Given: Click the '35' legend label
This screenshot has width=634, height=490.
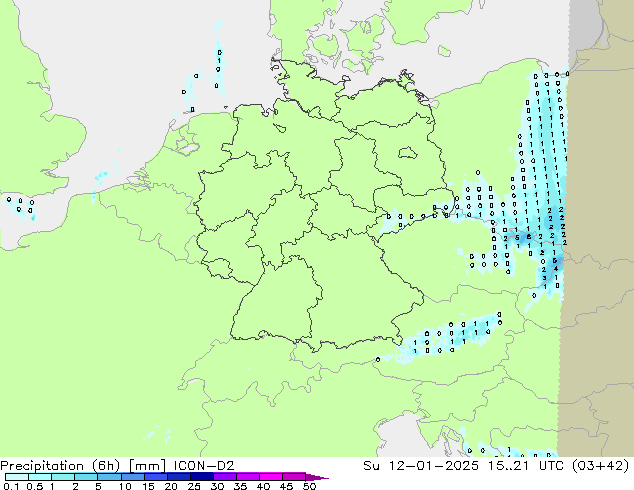Looking at the screenshot, I should pyautogui.click(x=240, y=486).
